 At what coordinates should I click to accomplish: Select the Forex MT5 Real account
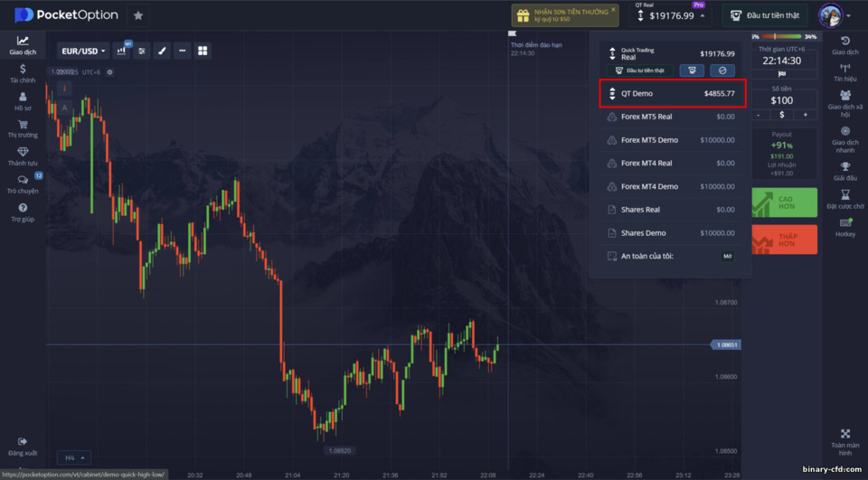[671, 117]
